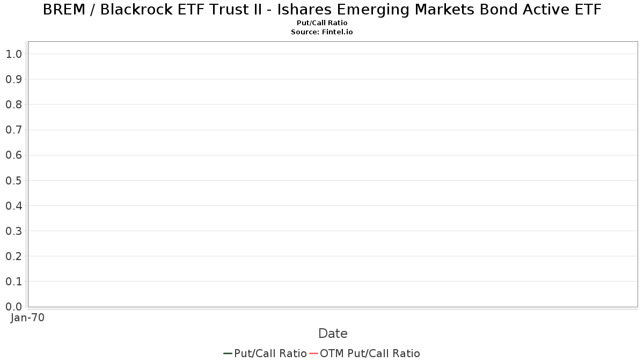This screenshot has width=644, height=362.
Task: Click the 0.1 y-axis tick label
Action: pos(13,282)
